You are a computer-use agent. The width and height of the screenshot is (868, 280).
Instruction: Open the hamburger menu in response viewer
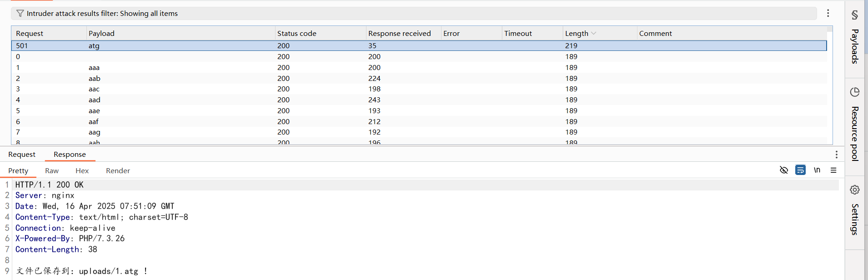tap(833, 170)
